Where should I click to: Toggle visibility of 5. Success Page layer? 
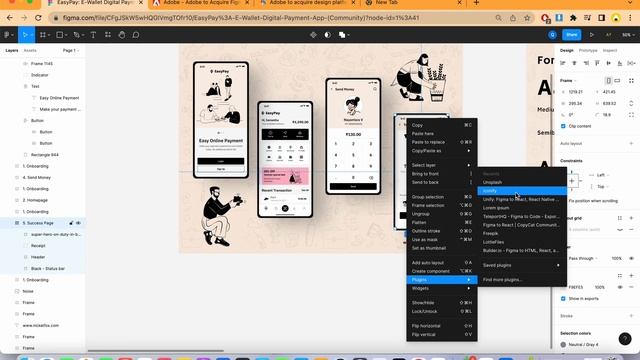coord(78,223)
